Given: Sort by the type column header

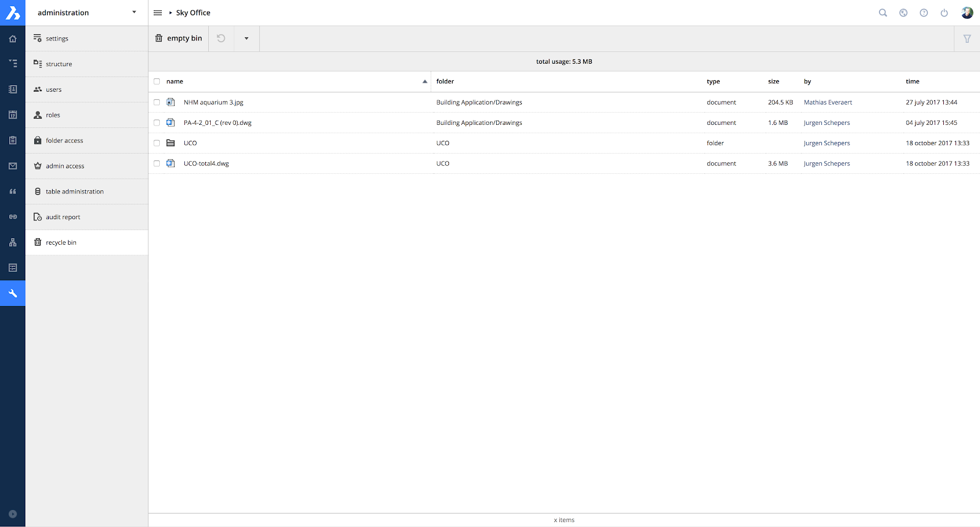Looking at the screenshot, I should tap(713, 81).
